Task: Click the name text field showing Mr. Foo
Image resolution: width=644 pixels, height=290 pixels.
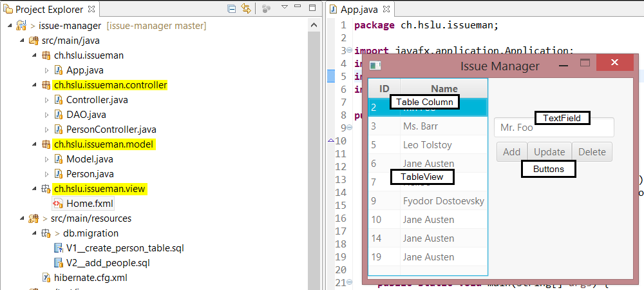Action: 554,128
